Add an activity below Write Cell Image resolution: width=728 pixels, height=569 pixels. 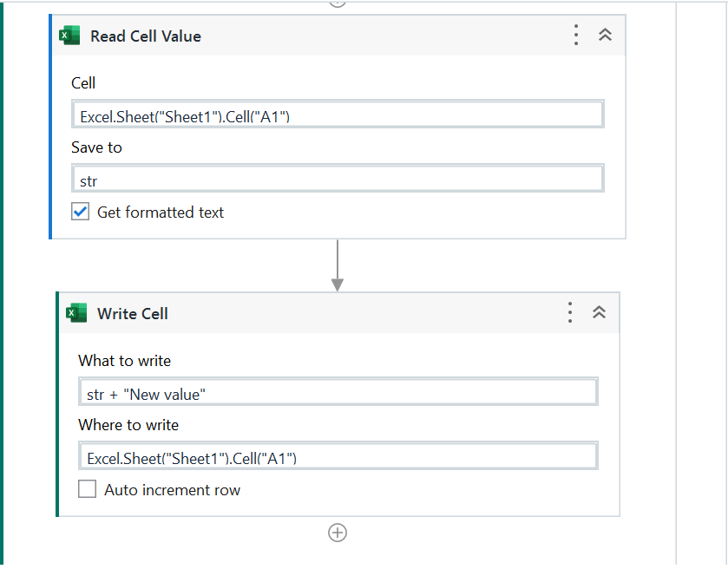pos(338,533)
